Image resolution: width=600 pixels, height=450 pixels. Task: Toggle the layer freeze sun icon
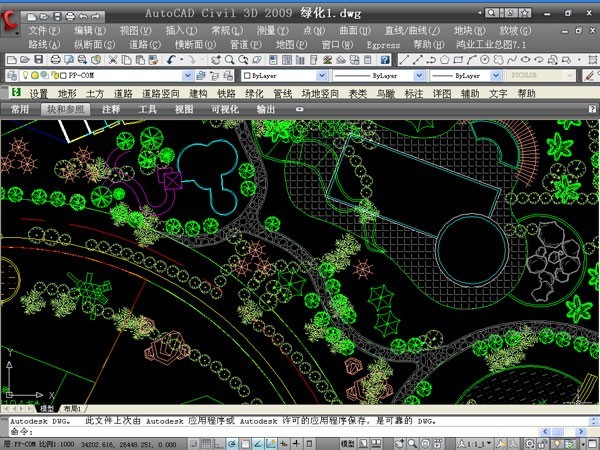[x=34, y=76]
